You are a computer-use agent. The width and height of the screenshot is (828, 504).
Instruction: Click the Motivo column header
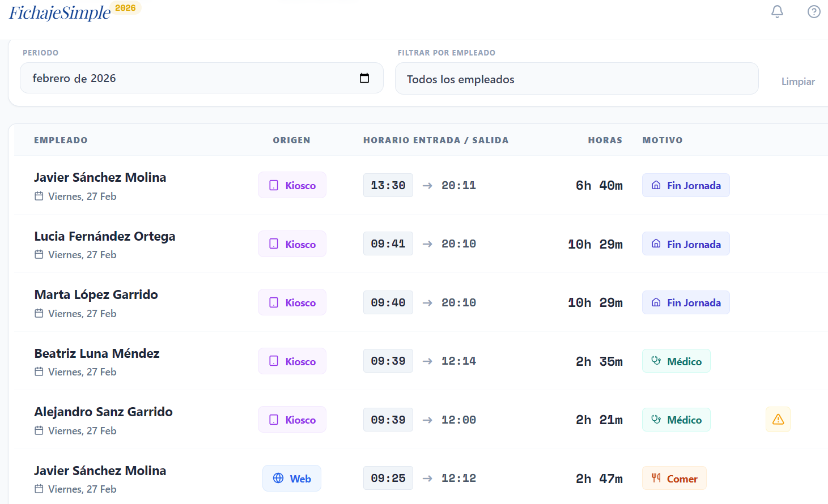(x=662, y=140)
